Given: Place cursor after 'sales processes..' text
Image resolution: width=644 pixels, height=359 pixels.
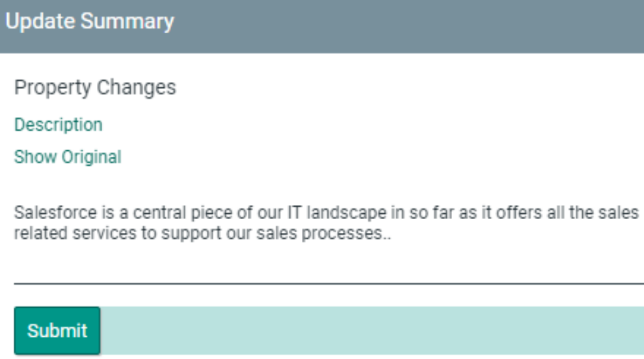Looking at the screenshot, I should tap(392, 233).
